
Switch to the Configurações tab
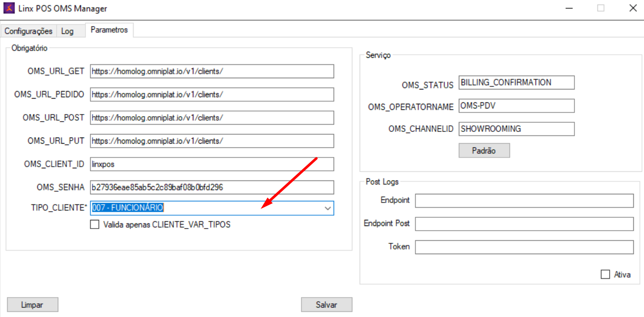29,31
